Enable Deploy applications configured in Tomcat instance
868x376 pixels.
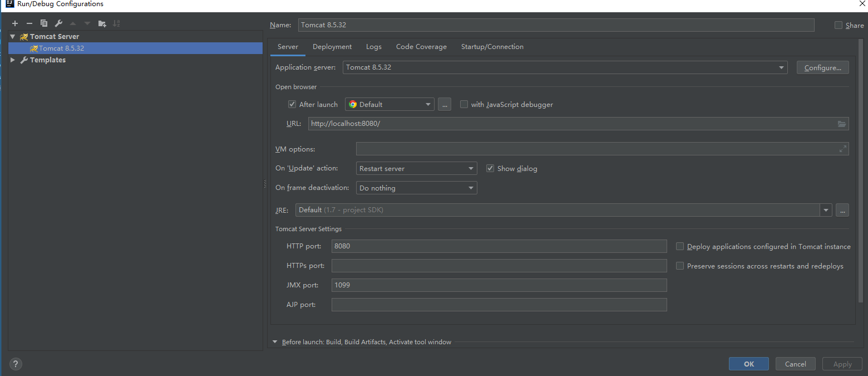pyautogui.click(x=680, y=246)
